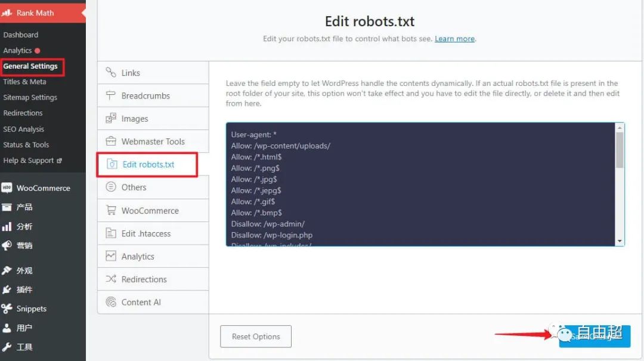Follow the Learn more link

454,39
